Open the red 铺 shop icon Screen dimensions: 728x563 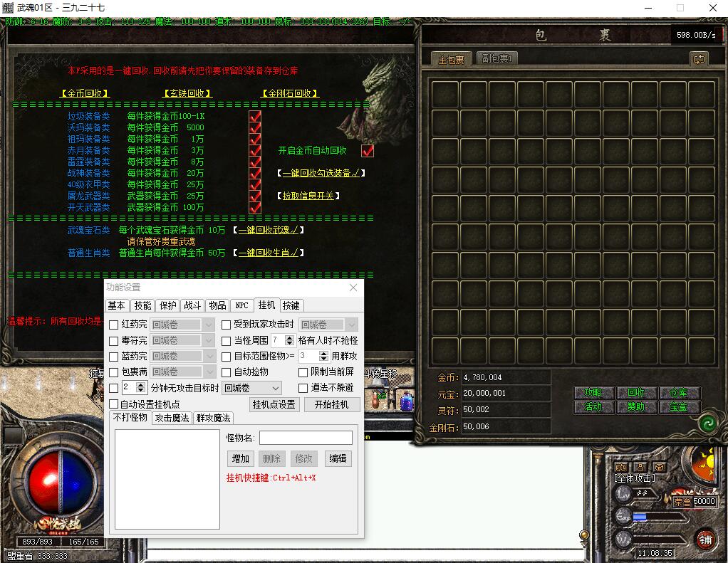click(705, 538)
